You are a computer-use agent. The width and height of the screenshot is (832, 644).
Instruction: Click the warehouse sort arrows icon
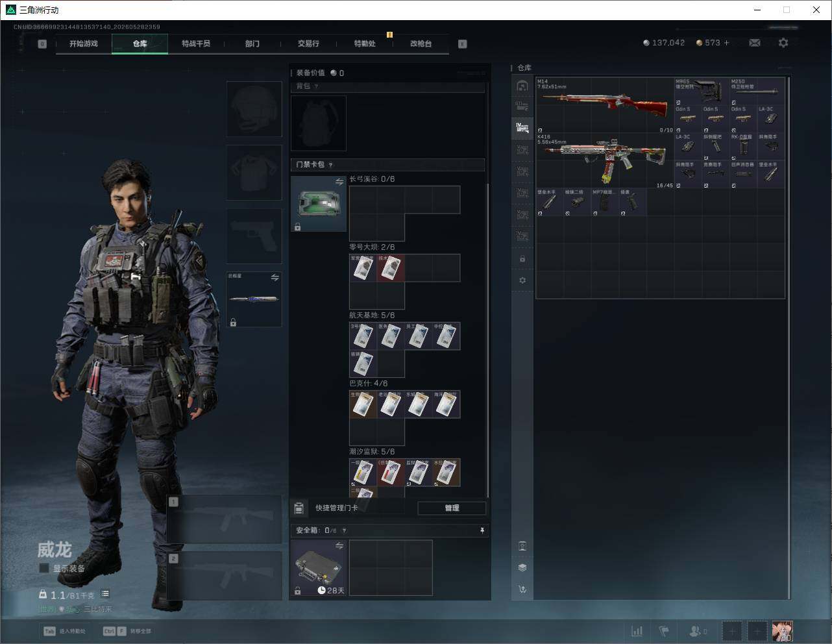[522, 589]
